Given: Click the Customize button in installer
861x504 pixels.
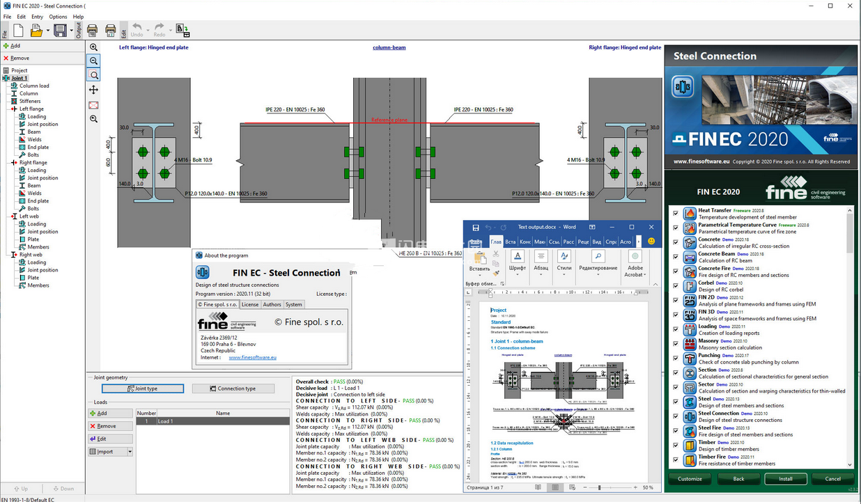Looking at the screenshot, I should pyautogui.click(x=690, y=479).
